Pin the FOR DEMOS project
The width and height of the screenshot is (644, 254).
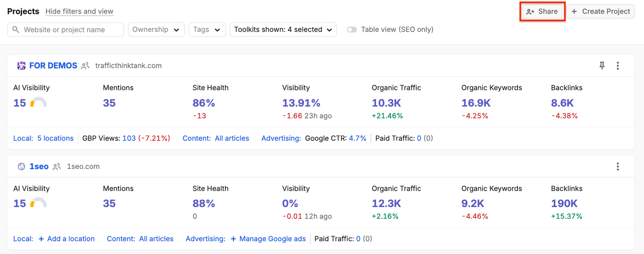602,66
